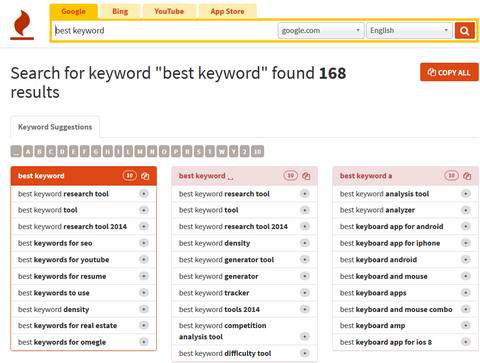Click 'best keyboard app for ios 8' text
Screen dimensions: 480x363
[x=386, y=342]
